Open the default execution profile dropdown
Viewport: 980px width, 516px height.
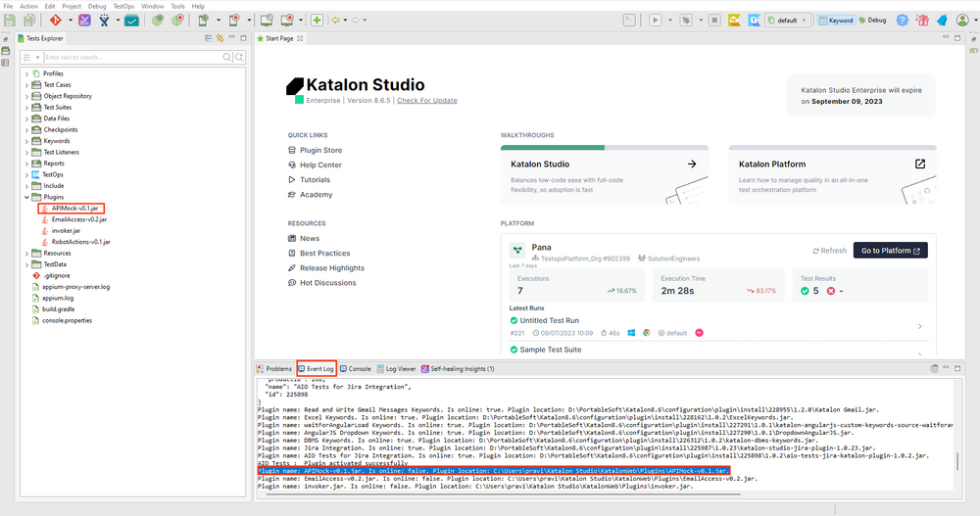point(786,20)
